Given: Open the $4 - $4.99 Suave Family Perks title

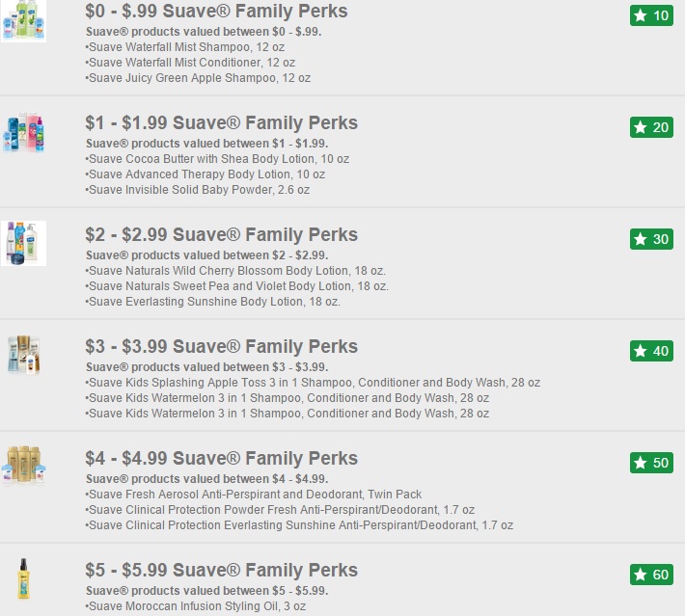Looking at the screenshot, I should [x=222, y=458].
